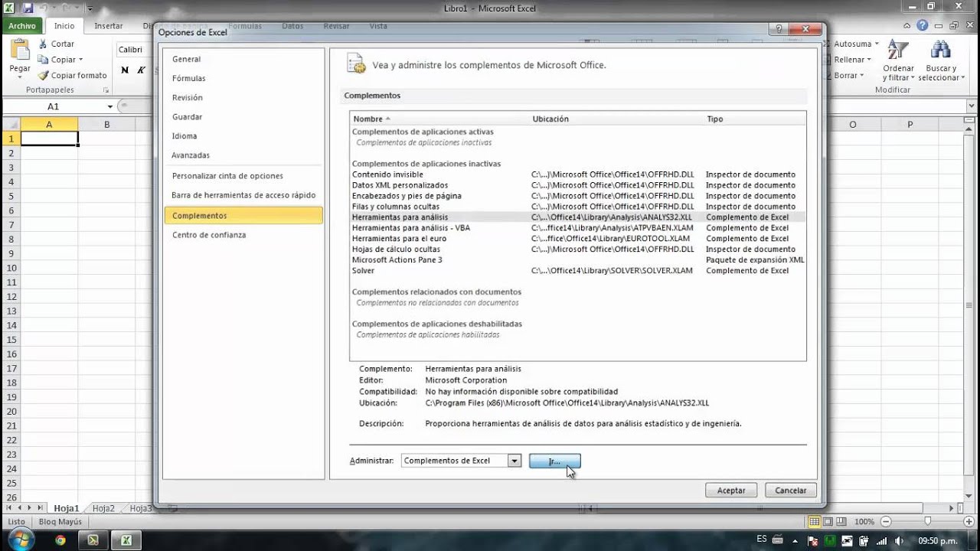Open Portapapeles dialog launcher icon
This screenshot has height=551, width=980.
[106, 90]
